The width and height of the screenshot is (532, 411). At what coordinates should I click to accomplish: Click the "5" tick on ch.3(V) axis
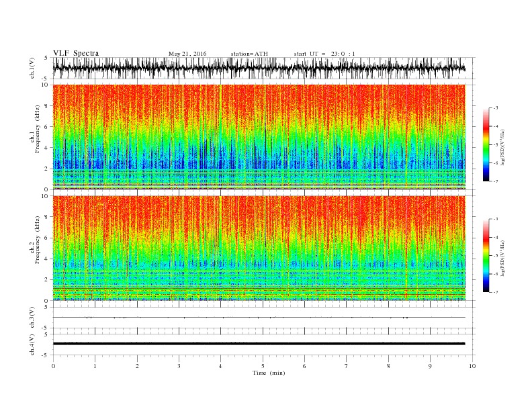coord(47,307)
